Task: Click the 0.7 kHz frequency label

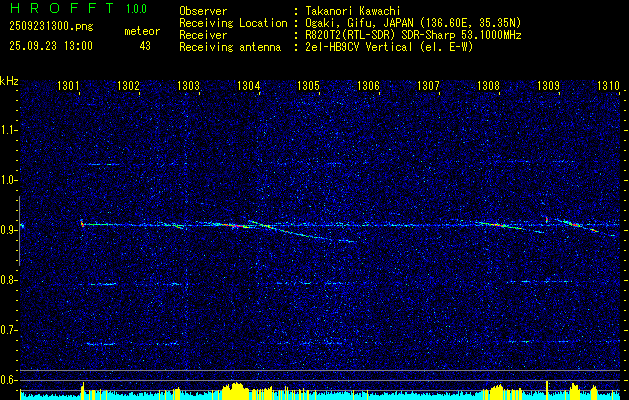Action: [x=9, y=331]
